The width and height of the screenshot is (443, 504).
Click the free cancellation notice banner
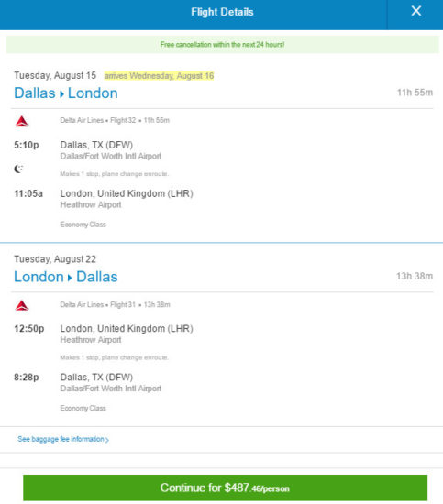pos(222,44)
